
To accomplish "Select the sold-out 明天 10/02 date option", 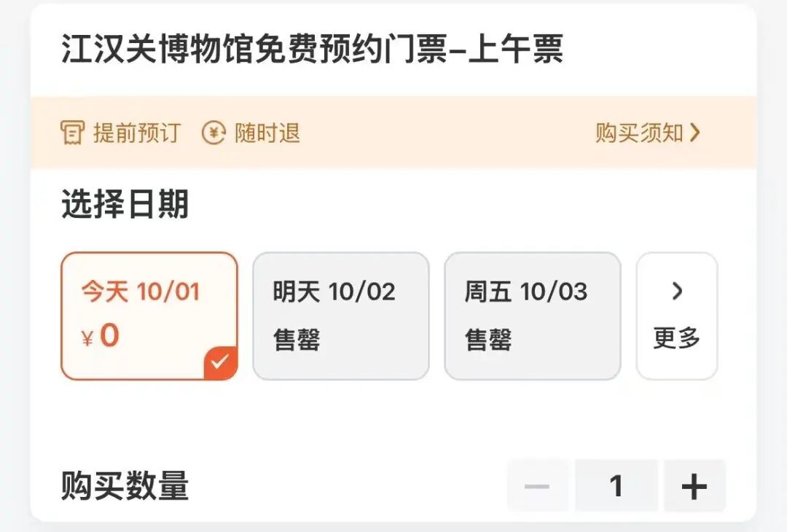I will [x=340, y=315].
